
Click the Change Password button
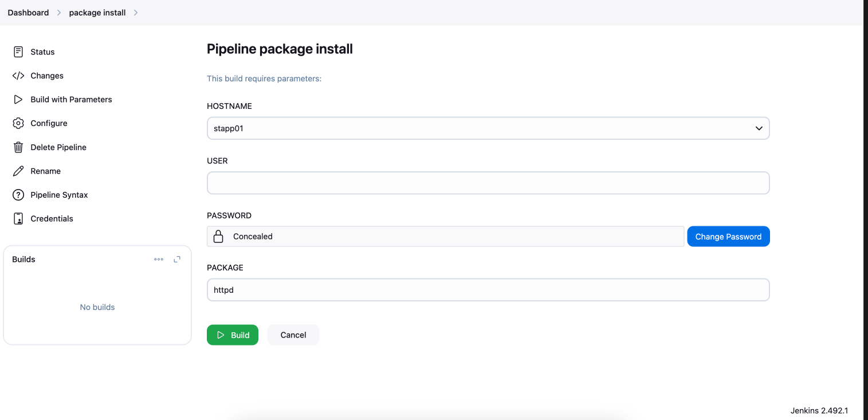point(728,237)
